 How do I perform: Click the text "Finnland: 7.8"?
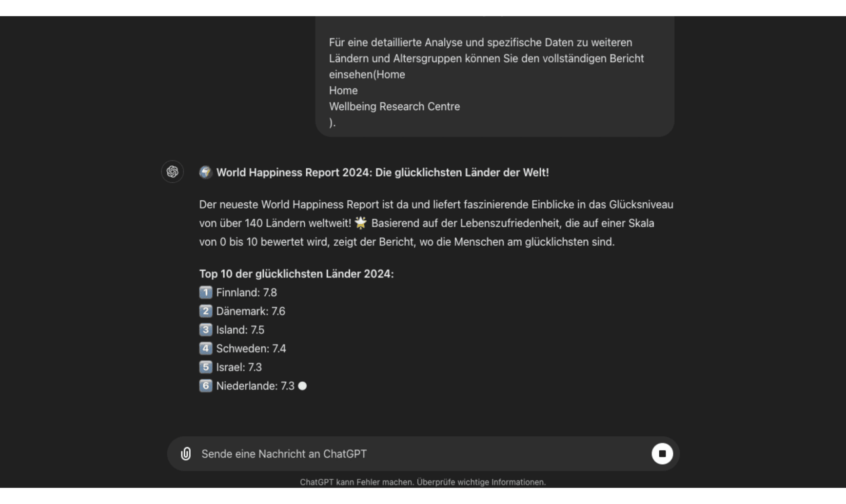coord(246,292)
